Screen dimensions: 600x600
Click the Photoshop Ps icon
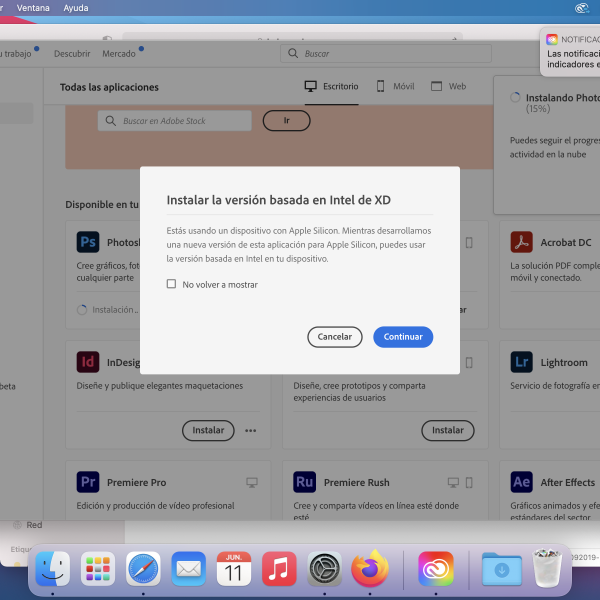click(88, 242)
